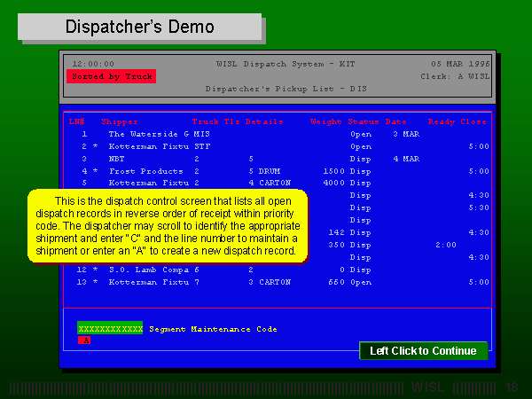Image resolution: width=532 pixels, height=399 pixels.
Task: Click the 4 MAR date cell
Action: pyautogui.click(x=406, y=159)
